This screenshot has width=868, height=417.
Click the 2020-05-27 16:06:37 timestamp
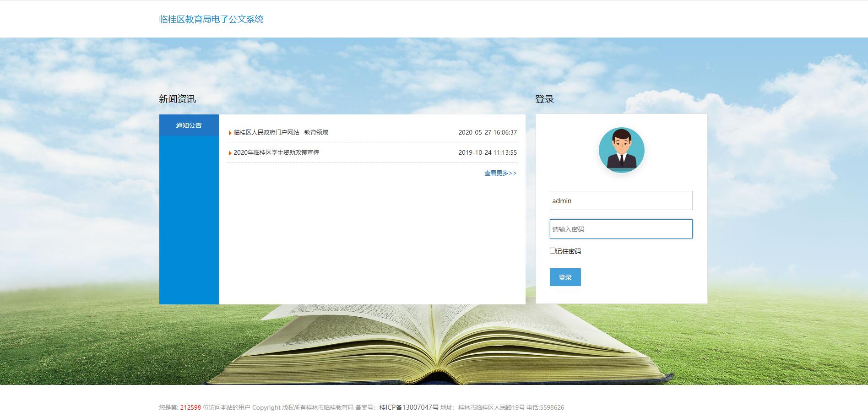click(488, 133)
